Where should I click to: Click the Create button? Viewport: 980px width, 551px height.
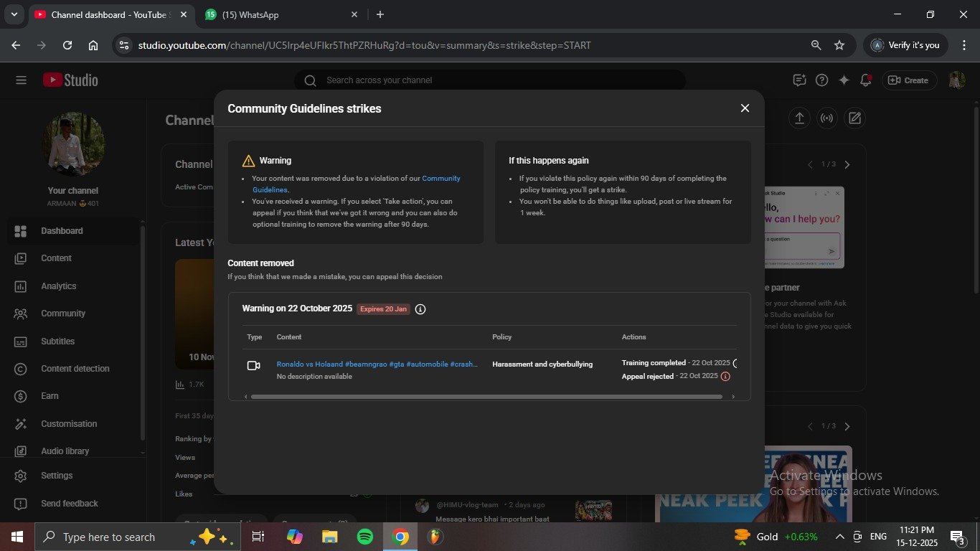point(908,80)
